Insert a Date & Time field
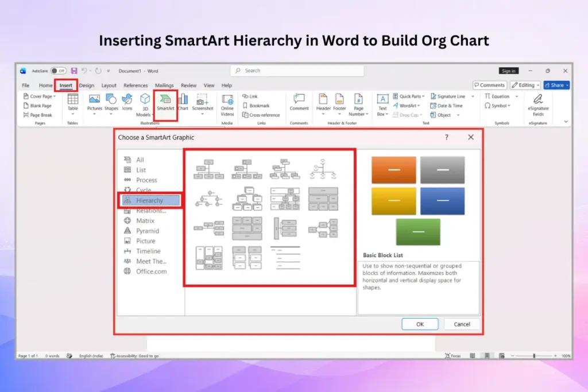Viewport: 588px width, 392px height. tap(446, 106)
